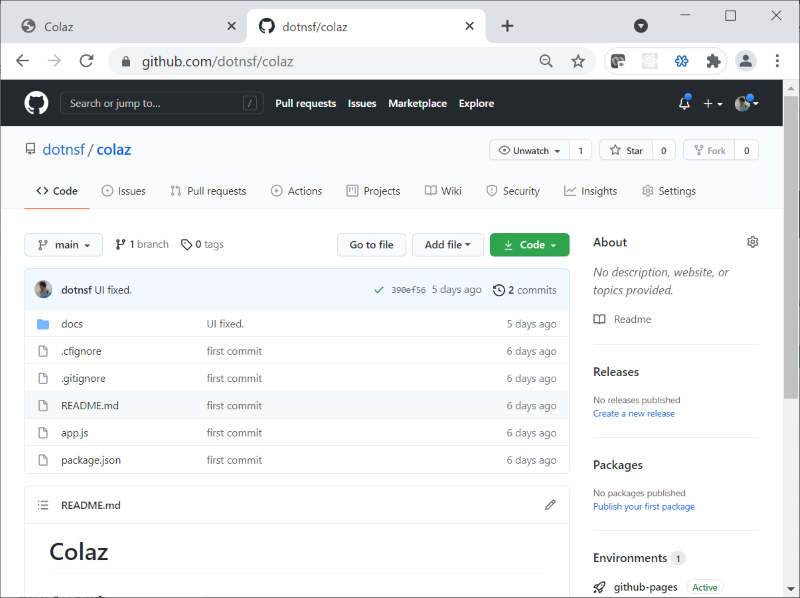Close the dotnsf/colaz browser tab

tap(469, 26)
